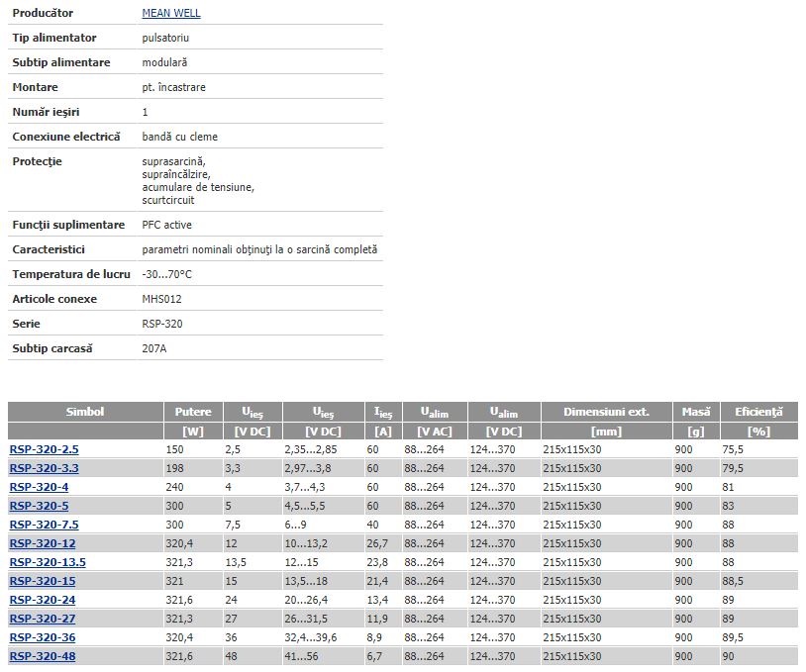The width and height of the screenshot is (806, 672).
Task: Click the Dimensiuni ext. column header
Action: 606,412
